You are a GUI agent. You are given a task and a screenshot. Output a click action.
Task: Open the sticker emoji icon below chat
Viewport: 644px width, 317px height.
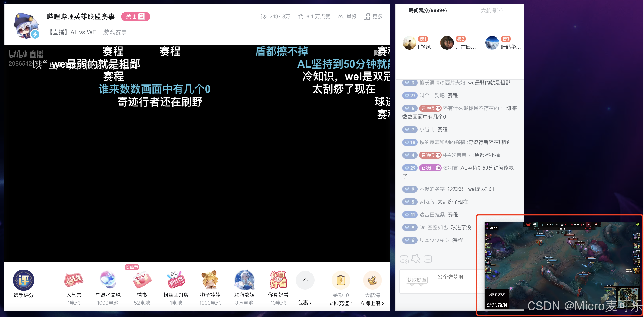tap(416, 259)
